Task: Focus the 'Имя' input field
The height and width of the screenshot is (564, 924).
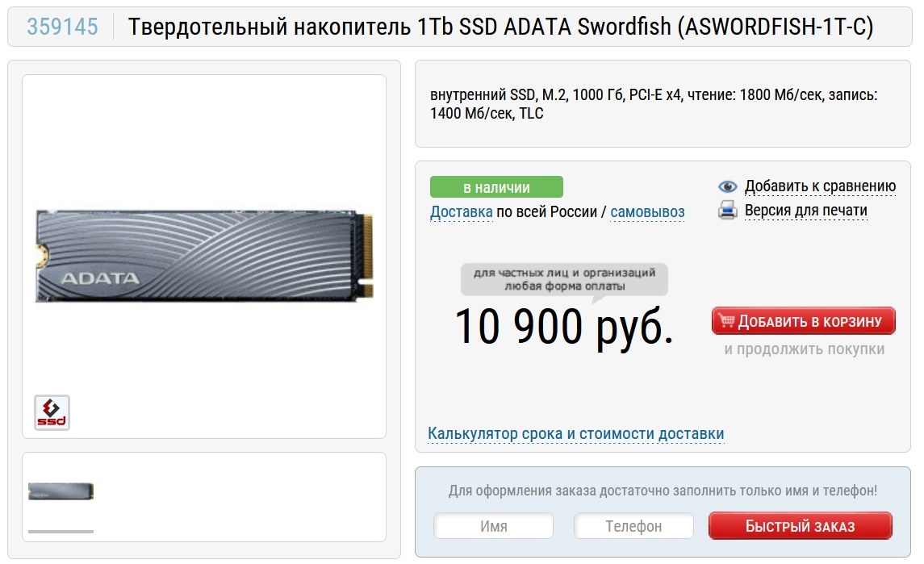Action: point(493,526)
